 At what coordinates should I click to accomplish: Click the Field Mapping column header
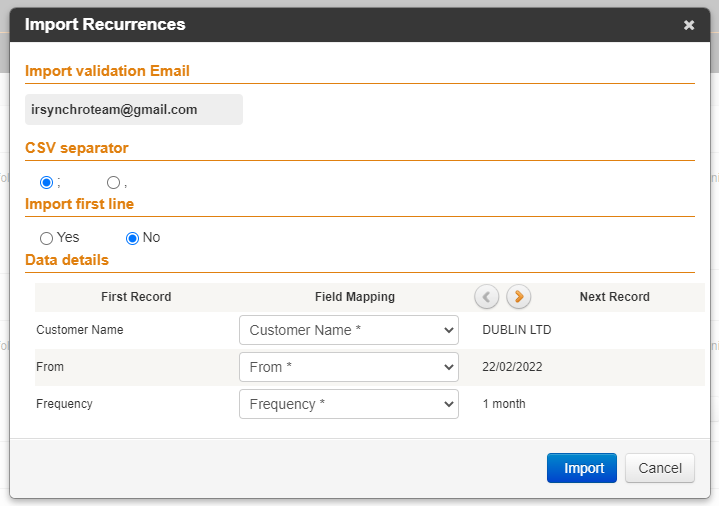355,297
